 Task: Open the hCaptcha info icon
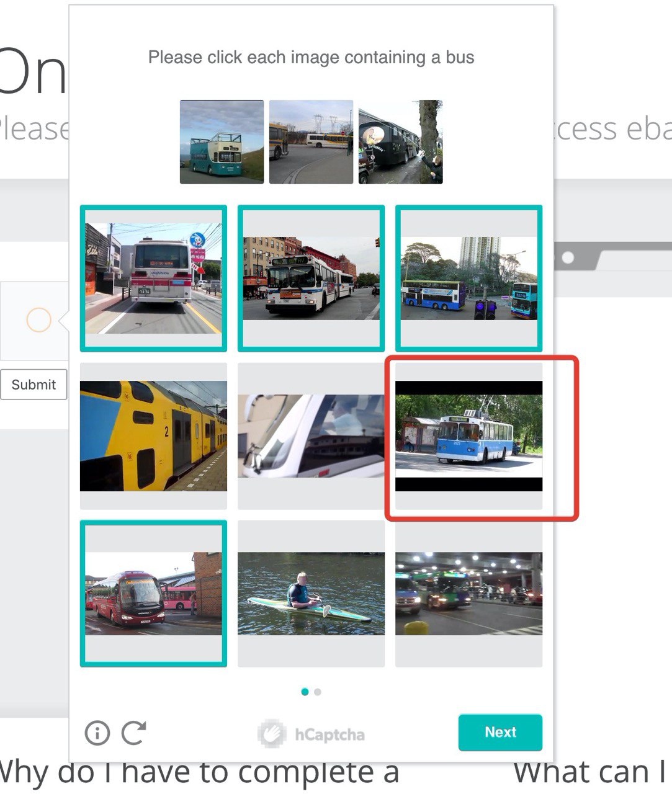point(97,733)
